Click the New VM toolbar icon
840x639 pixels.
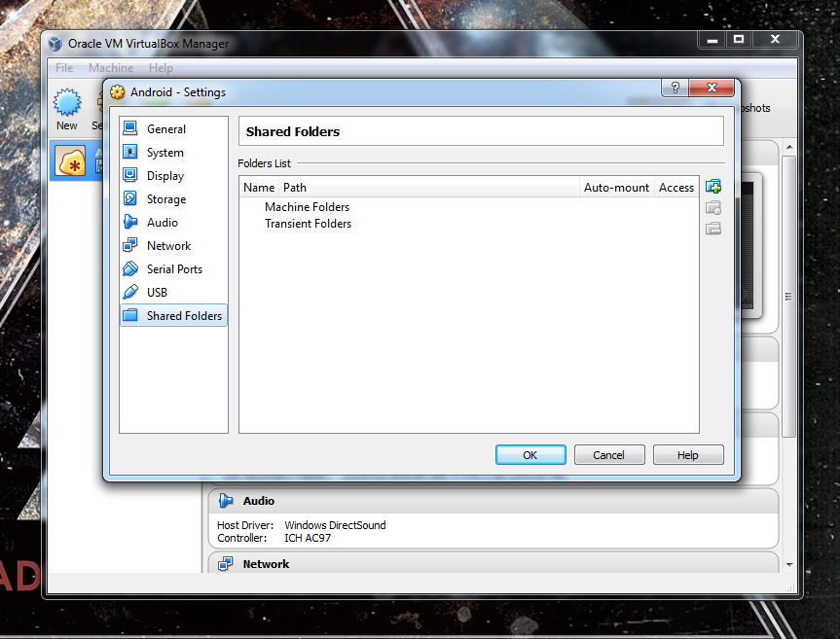(x=67, y=102)
